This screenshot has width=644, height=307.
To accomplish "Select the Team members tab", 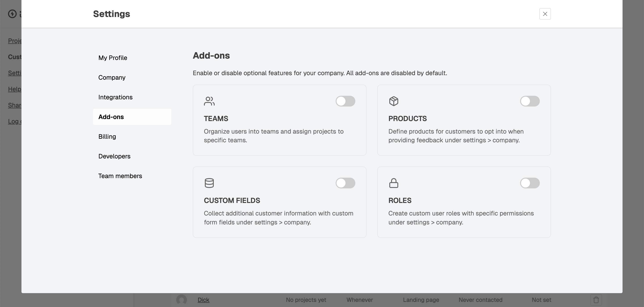I will (120, 176).
